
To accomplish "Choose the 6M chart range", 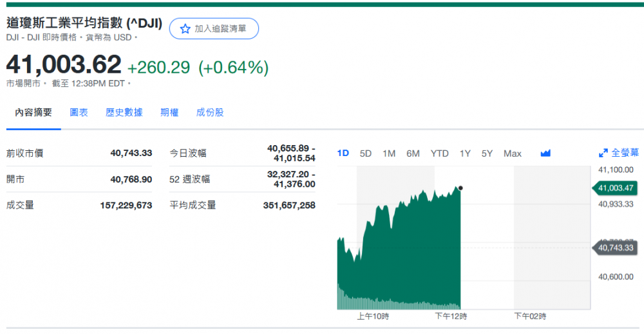I will point(413,153).
